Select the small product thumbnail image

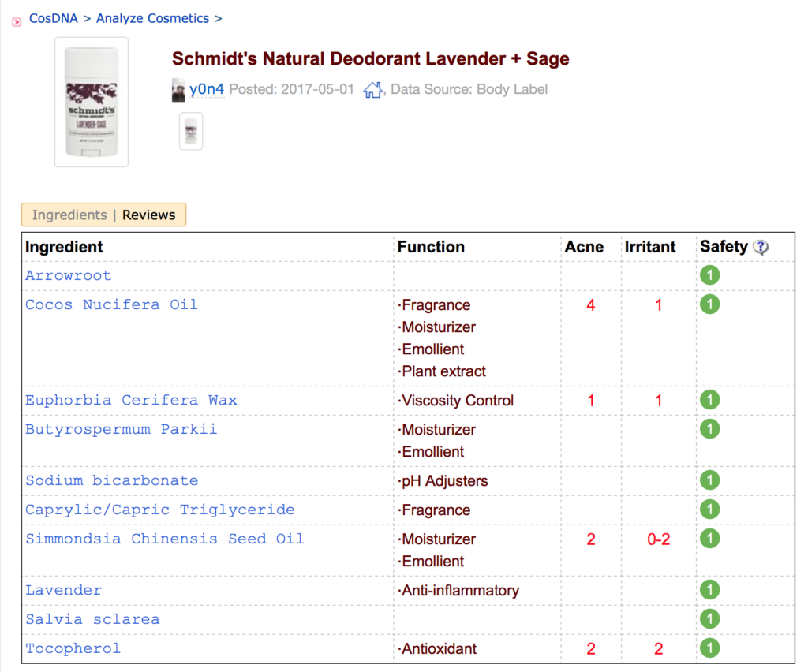pos(191,131)
